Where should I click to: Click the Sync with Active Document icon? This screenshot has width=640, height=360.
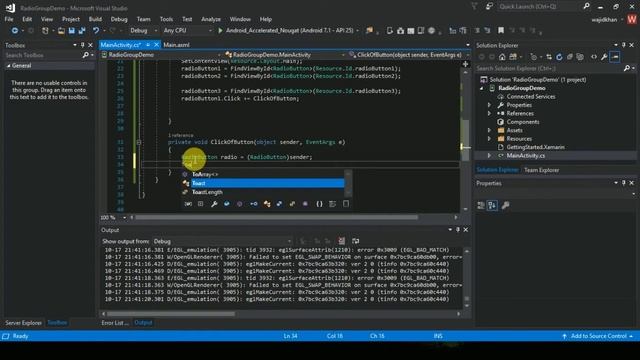click(549, 57)
